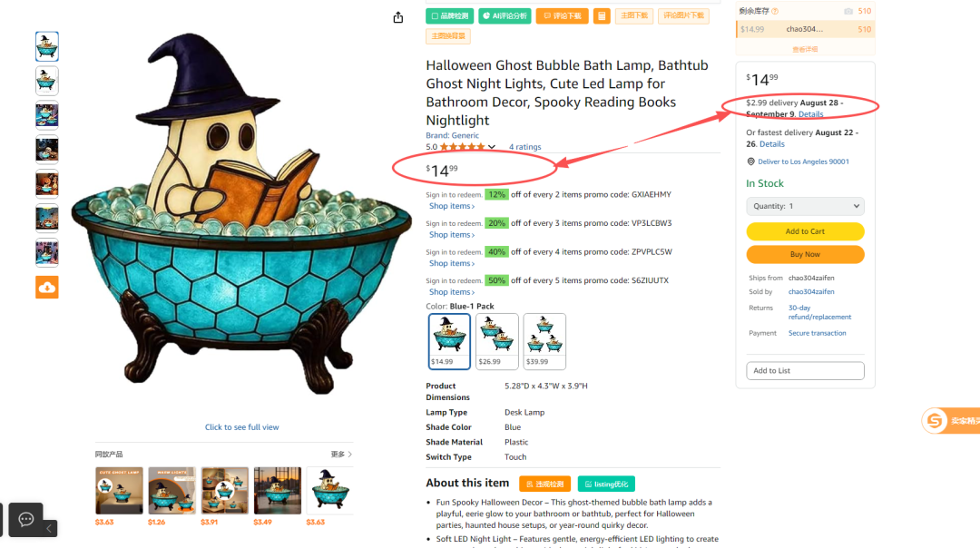Click the Add to List field
The width and height of the screenshot is (980, 548).
[805, 370]
